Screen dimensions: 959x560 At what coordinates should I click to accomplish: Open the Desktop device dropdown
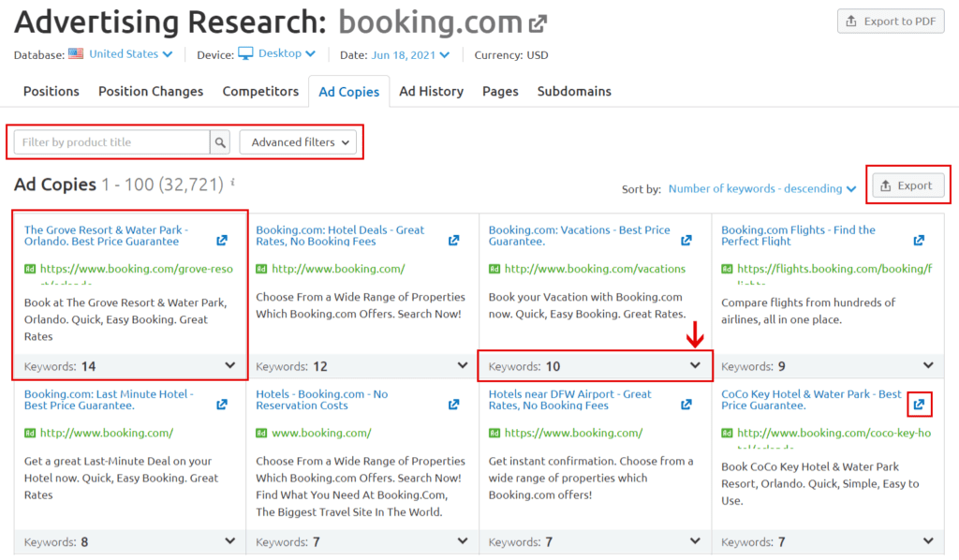click(287, 53)
